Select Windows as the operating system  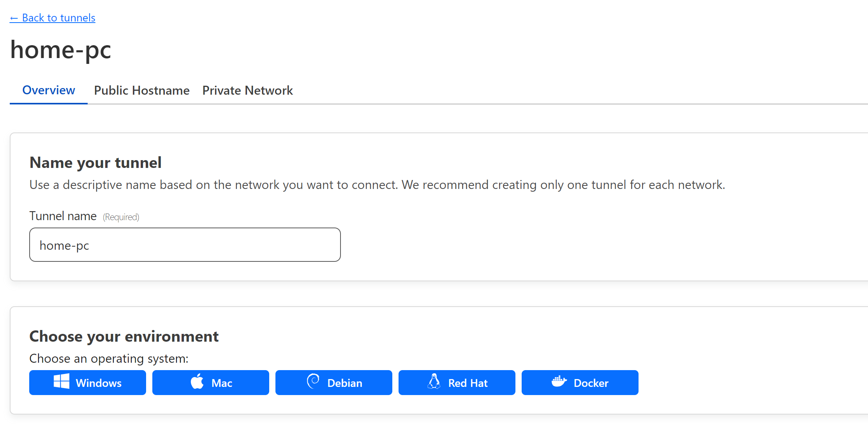click(x=88, y=383)
